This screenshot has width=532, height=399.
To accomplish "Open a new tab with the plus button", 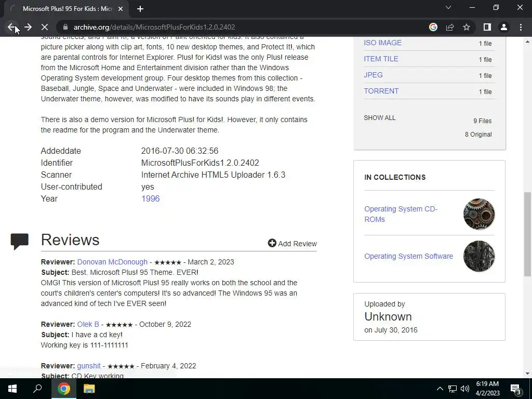I will tap(140, 9).
